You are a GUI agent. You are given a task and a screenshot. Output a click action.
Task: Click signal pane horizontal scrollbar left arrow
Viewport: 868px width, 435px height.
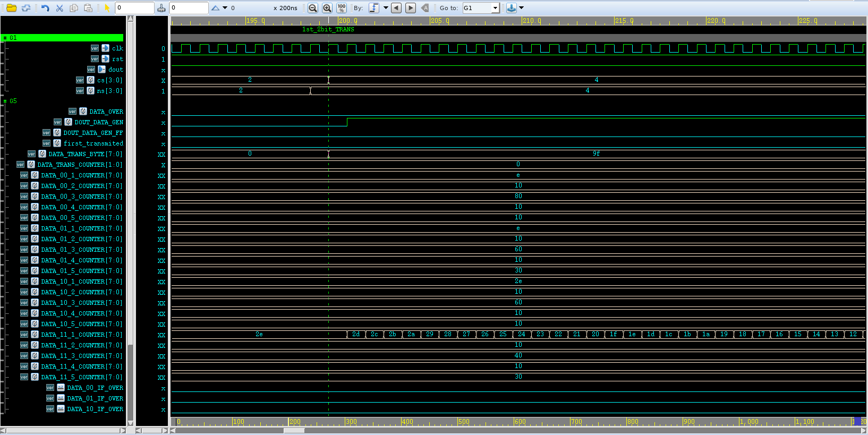click(3, 431)
